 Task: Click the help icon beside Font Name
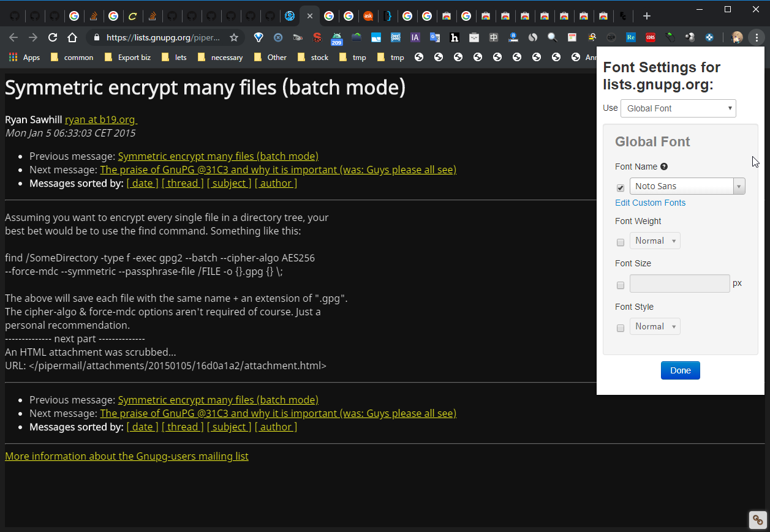pos(664,167)
